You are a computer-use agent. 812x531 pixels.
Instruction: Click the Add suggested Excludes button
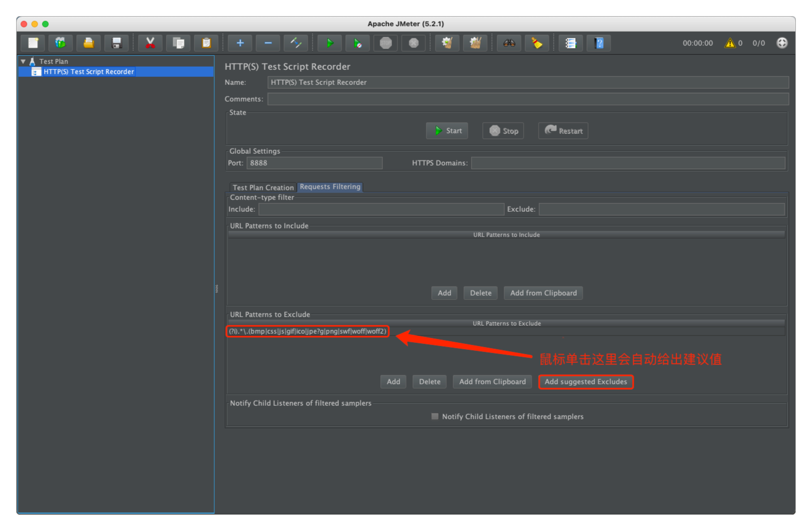(585, 382)
